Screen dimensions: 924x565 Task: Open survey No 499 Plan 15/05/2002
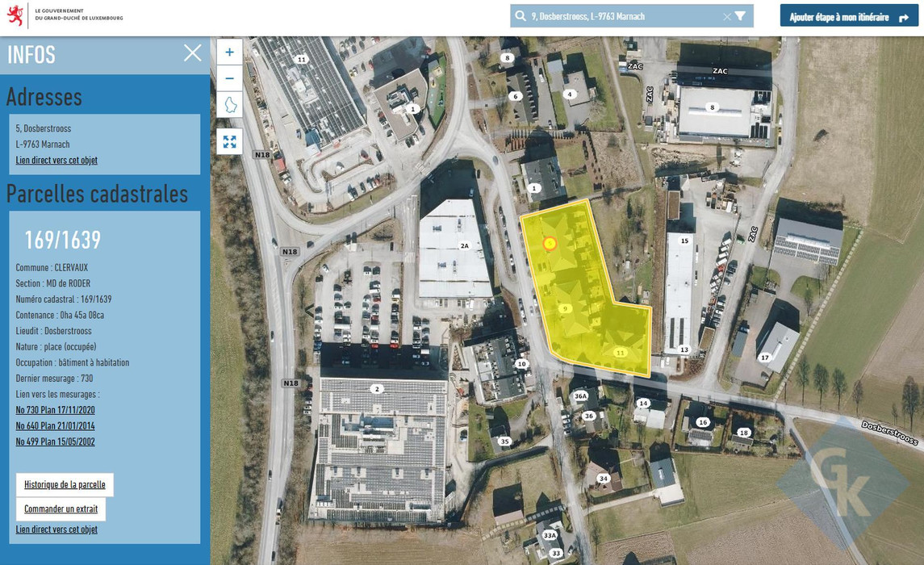click(x=55, y=442)
